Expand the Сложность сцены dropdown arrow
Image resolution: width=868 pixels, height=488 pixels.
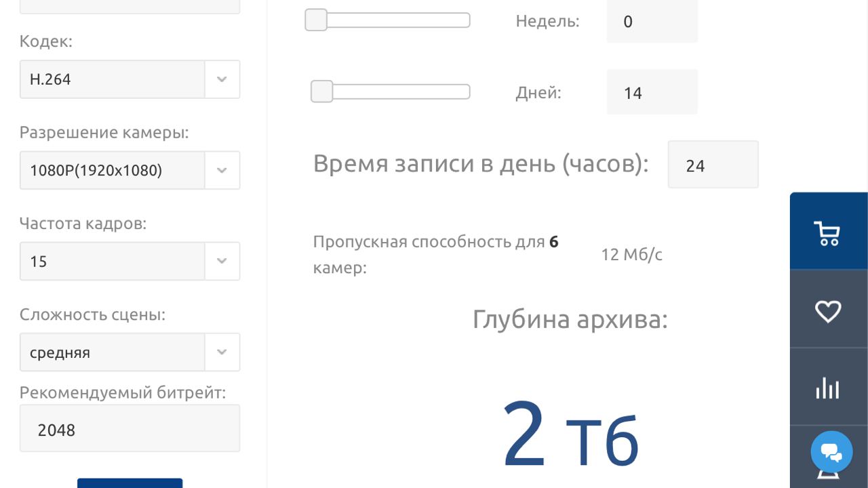(222, 352)
